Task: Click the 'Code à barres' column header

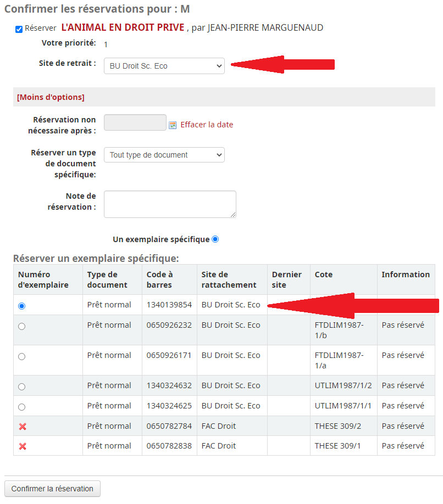Action: tap(160, 279)
